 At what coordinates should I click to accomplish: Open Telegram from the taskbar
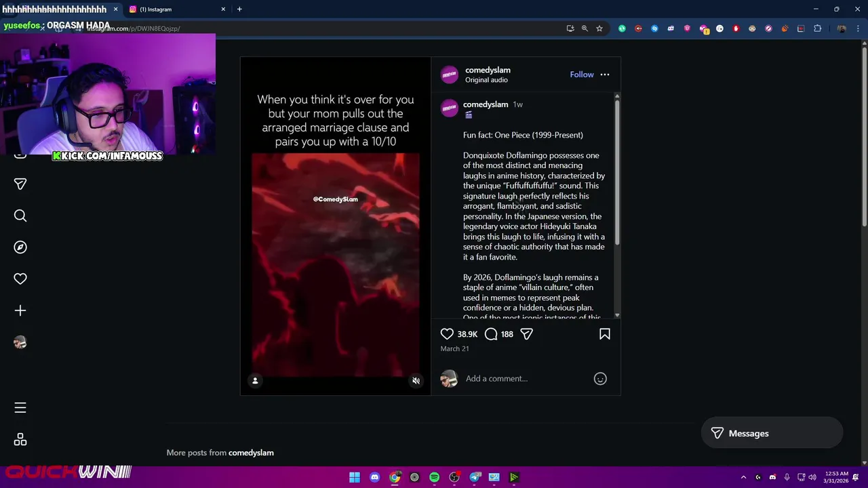(x=475, y=477)
